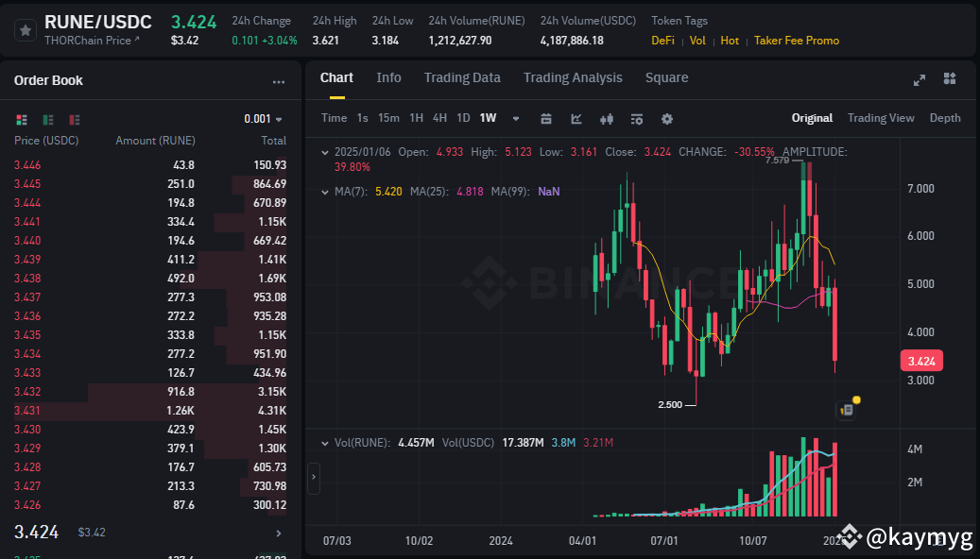The image size is (980, 559).
Task: Show buy orders only view
Action: click(x=48, y=119)
